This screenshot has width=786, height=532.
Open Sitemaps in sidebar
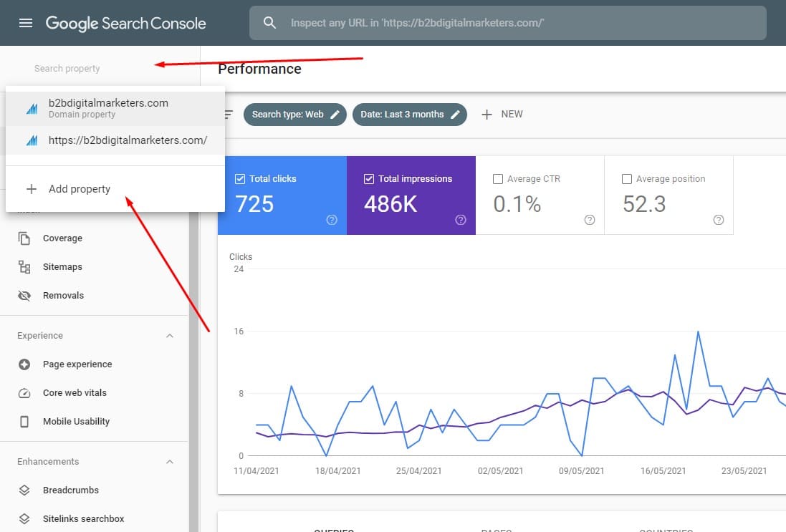(62, 267)
